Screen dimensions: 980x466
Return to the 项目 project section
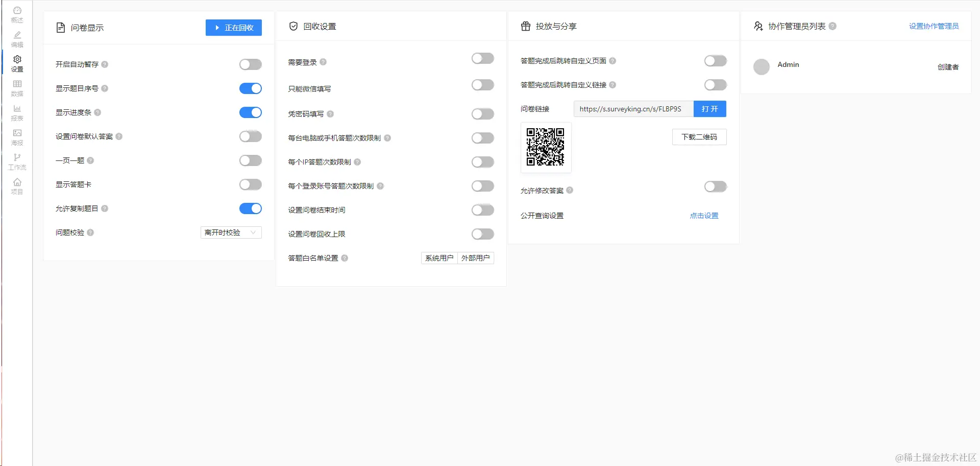17,186
